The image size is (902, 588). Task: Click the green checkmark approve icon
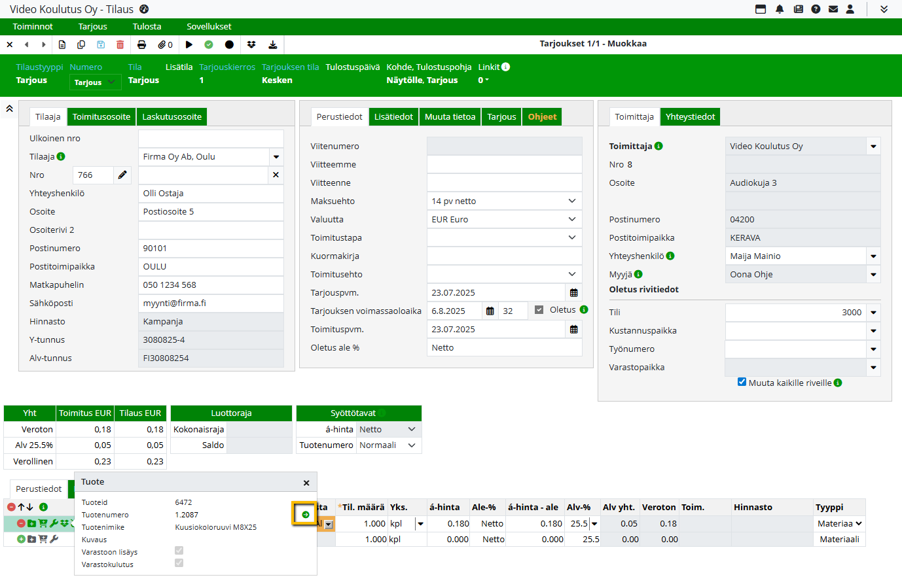tap(209, 44)
